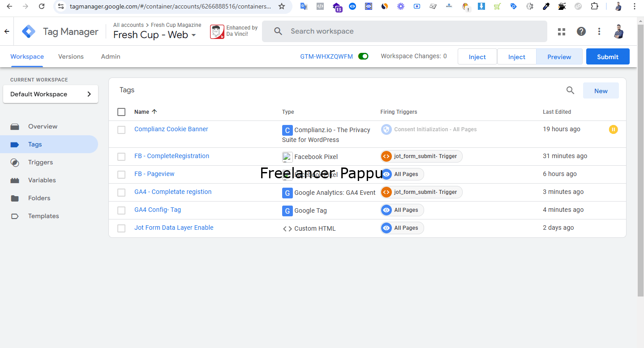Image resolution: width=644 pixels, height=348 pixels.
Task: Open the Chrome three-dot menu
Action: (635, 6)
